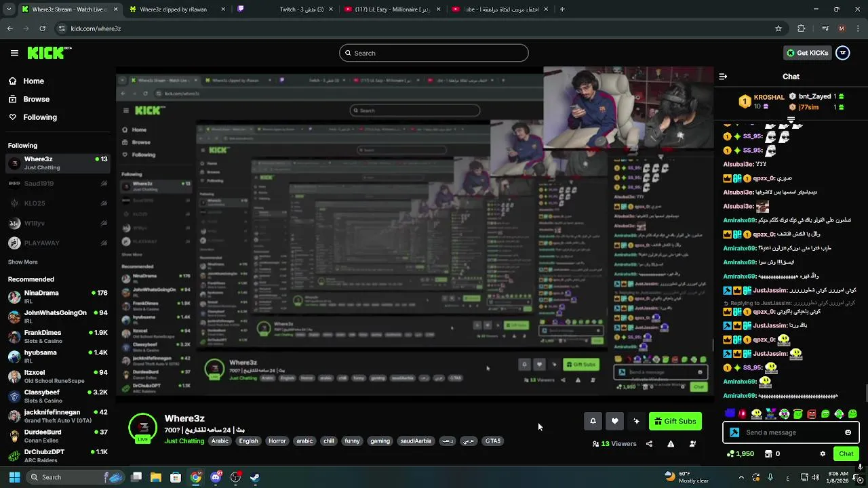
Task: Open Steam from the taskbar
Action: pyautogui.click(x=255, y=477)
